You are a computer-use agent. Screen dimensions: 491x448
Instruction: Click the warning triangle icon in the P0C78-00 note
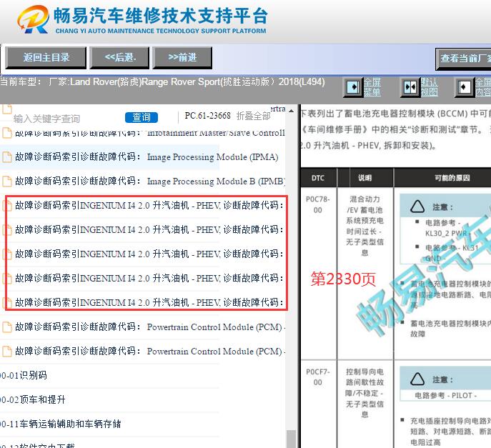[417, 206]
